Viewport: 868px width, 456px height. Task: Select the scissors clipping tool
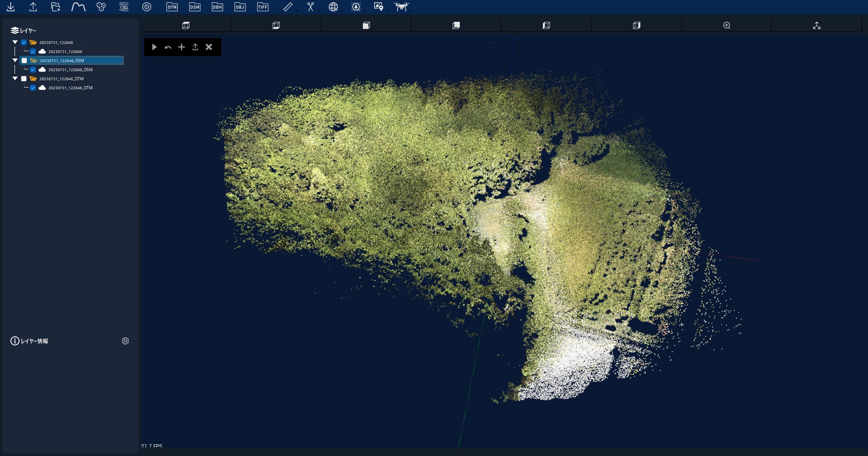(310, 7)
